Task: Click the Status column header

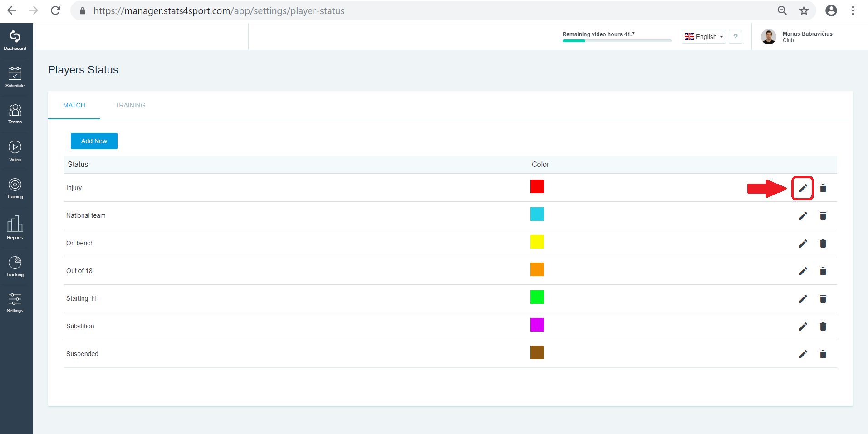Action: pos(78,164)
